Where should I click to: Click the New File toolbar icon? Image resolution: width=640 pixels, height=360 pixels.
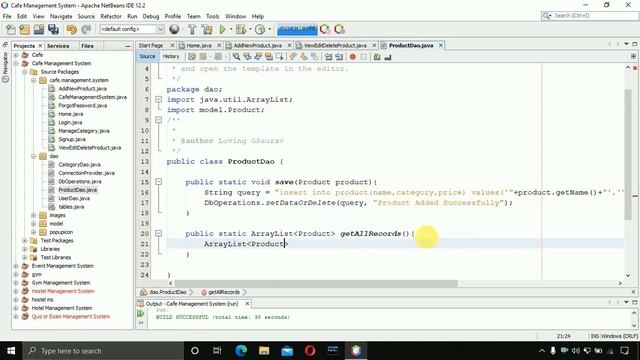tap(11, 29)
